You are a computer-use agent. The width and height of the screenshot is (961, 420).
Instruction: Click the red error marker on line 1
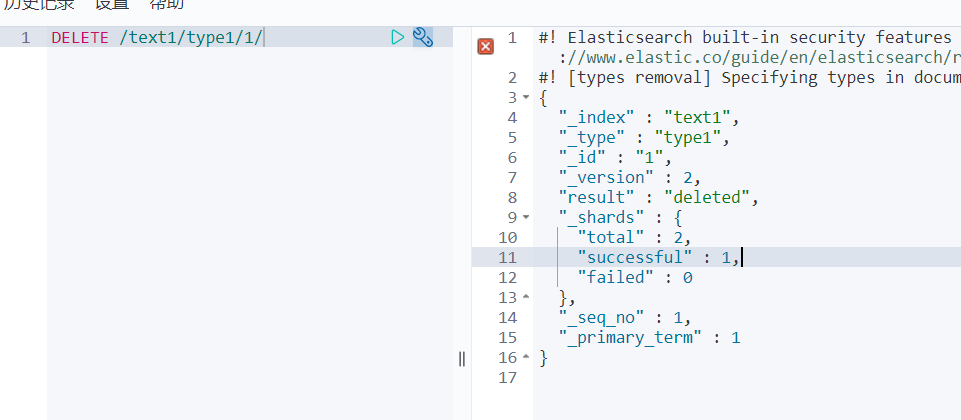(486, 47)
